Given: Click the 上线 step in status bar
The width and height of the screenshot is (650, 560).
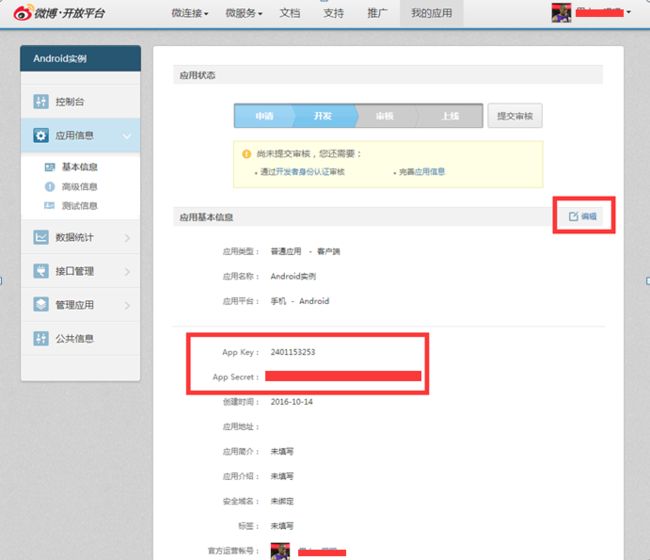Looking at the screenshot, I should click(x=450, y=116).
